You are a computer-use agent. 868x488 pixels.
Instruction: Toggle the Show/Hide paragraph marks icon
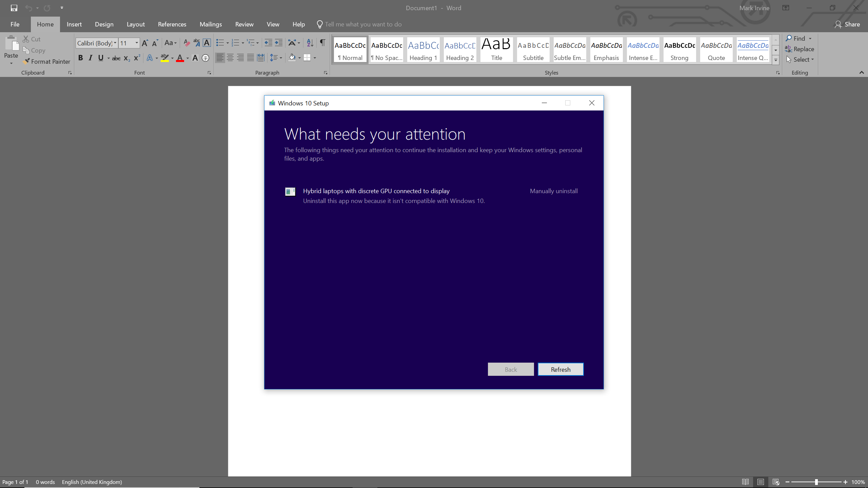tap(322, 43)
